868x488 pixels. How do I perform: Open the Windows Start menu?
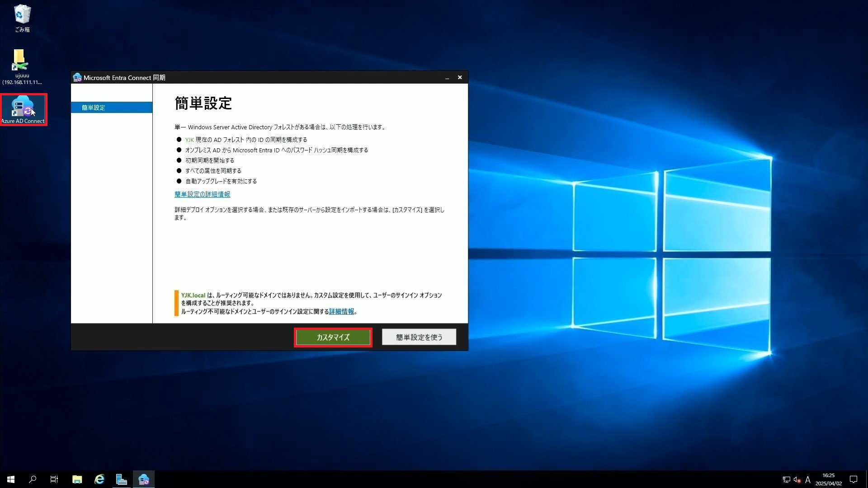(x=11, y=479)
